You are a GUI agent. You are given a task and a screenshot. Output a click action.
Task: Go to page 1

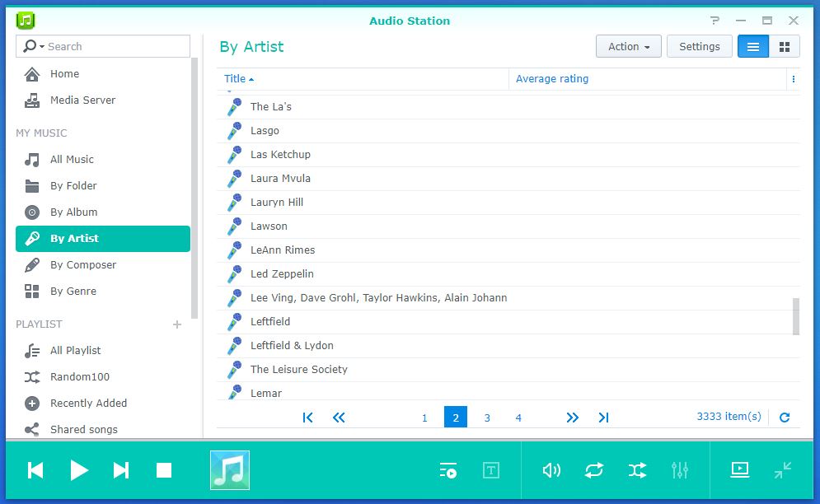tap(424, 418)
